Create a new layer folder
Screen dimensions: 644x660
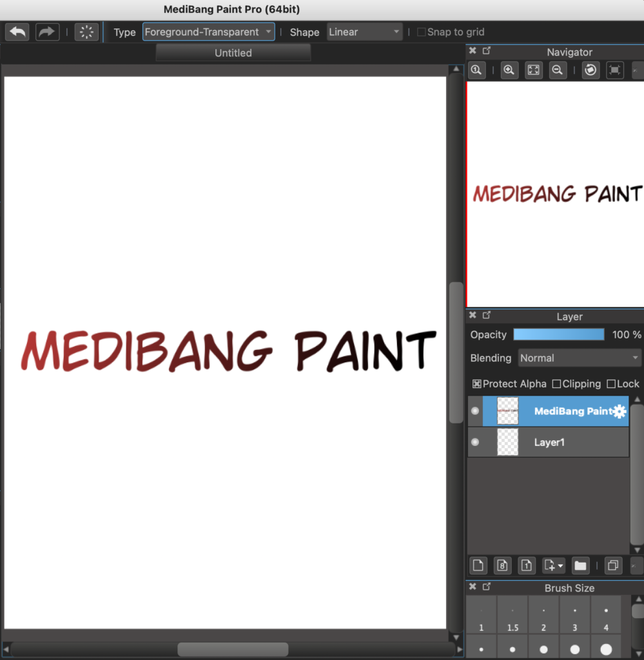580,565
